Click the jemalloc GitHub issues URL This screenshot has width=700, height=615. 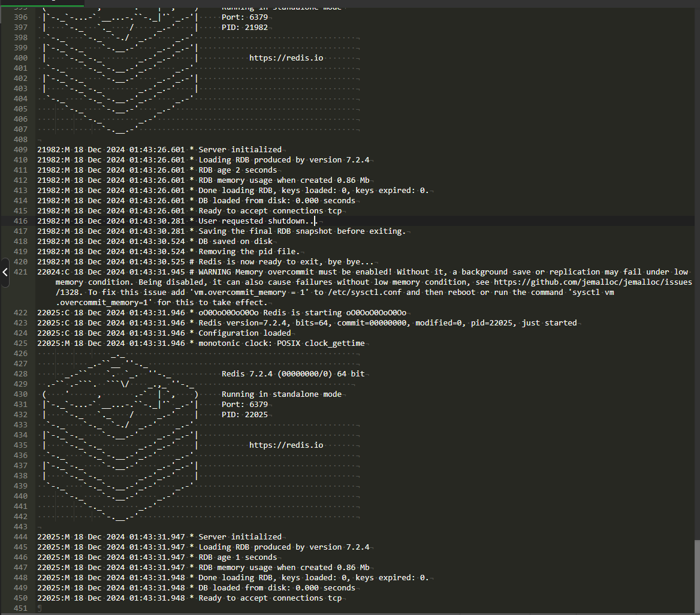(373, 287)
